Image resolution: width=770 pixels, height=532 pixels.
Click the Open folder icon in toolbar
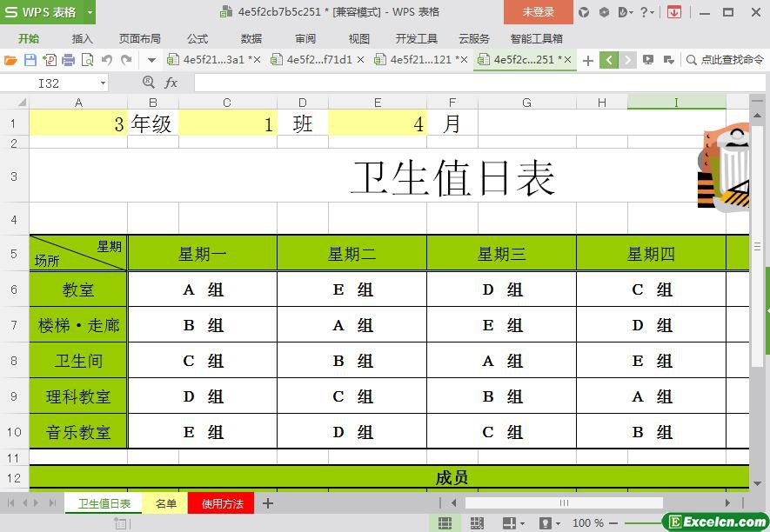pos(10,60)
